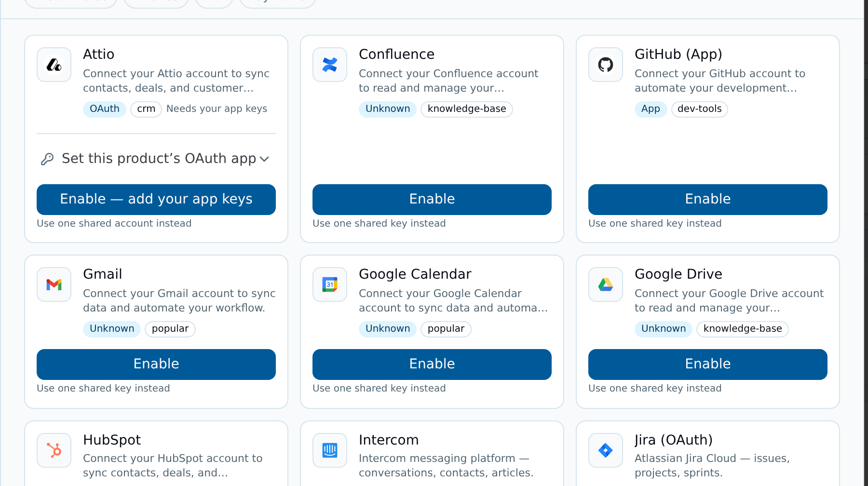The width and height of the screenshot is (868, 486).
Task: Click the OAuth tag on Attio card
Action: point(105,109)
